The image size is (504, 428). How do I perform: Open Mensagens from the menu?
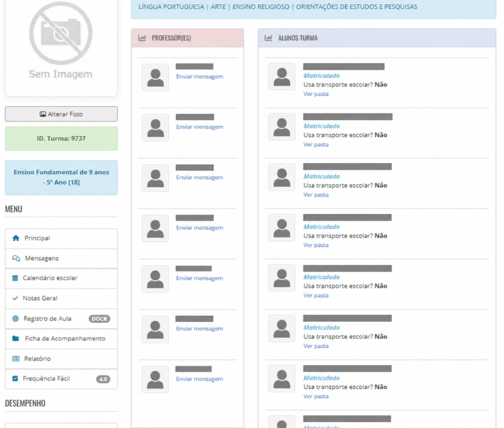61,258
